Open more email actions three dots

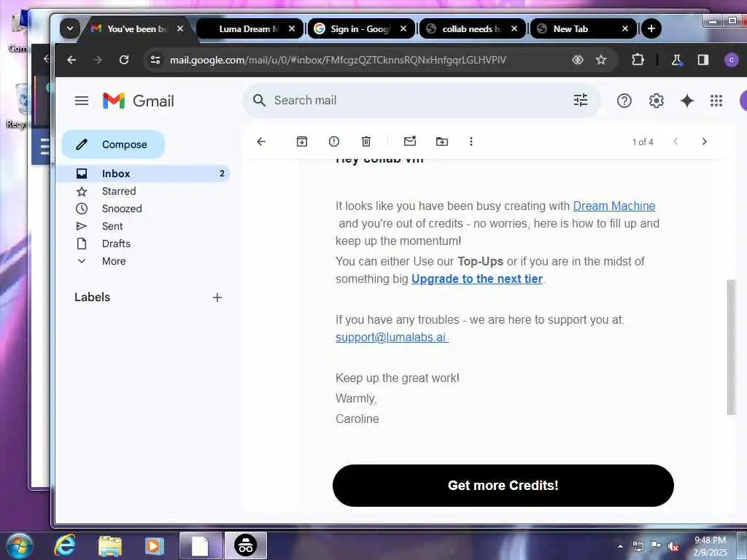(x=471, y=141)
